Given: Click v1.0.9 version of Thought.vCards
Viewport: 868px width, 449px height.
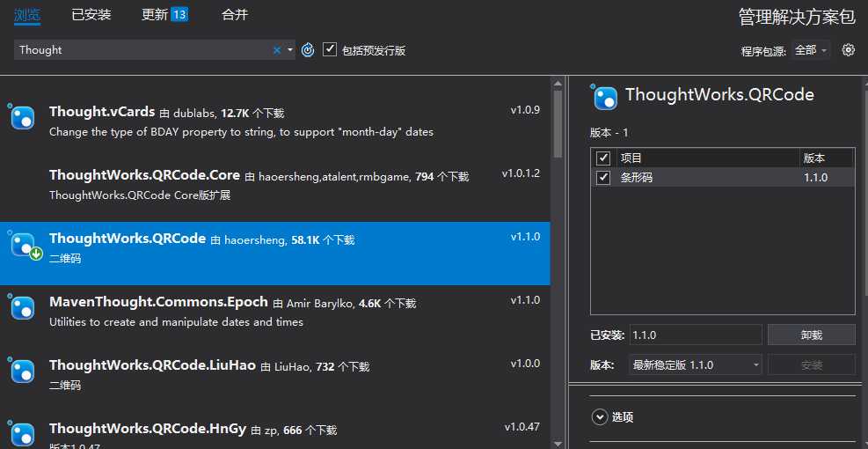Looking at the screenshot, I should (525, 110).
